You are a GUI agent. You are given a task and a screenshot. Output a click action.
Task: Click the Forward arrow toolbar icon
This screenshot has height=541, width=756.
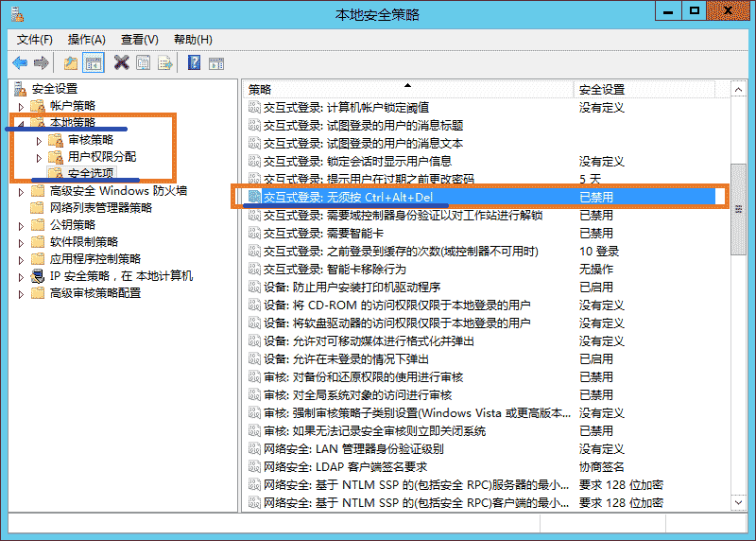[42, 62]
